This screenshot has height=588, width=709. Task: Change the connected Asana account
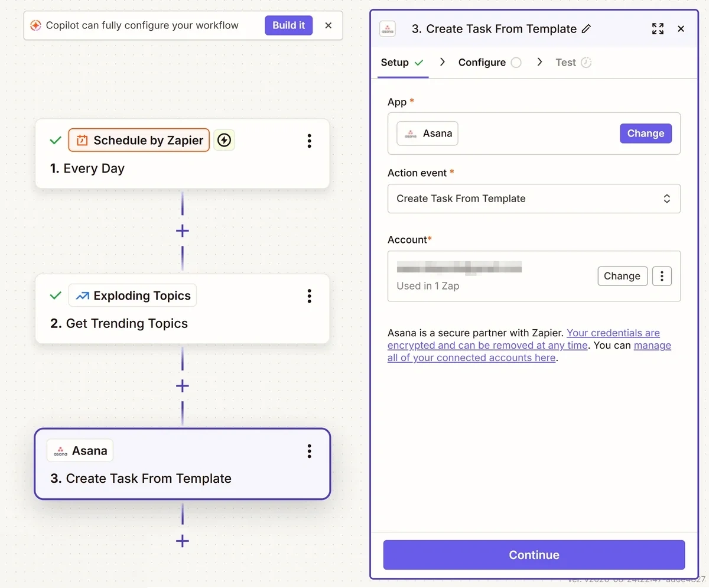coord(623,276)
